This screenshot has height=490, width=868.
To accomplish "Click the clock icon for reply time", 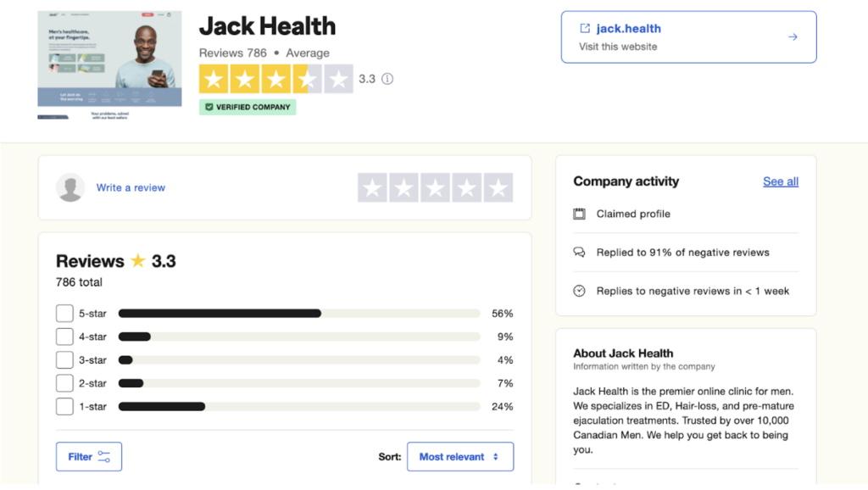I will pyautogui.click(x=580, y=291).
